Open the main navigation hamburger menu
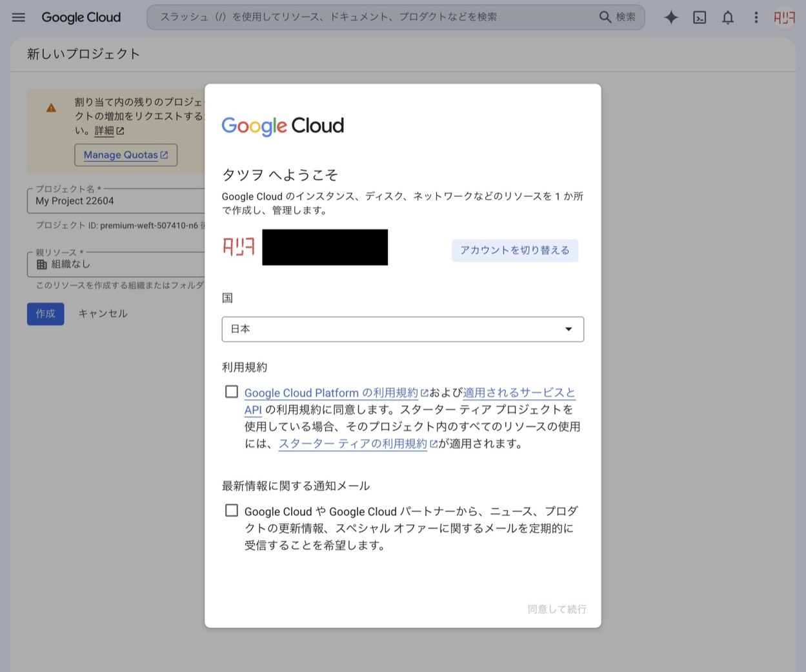Screen dimensions: 806x672 coord(19,17)
